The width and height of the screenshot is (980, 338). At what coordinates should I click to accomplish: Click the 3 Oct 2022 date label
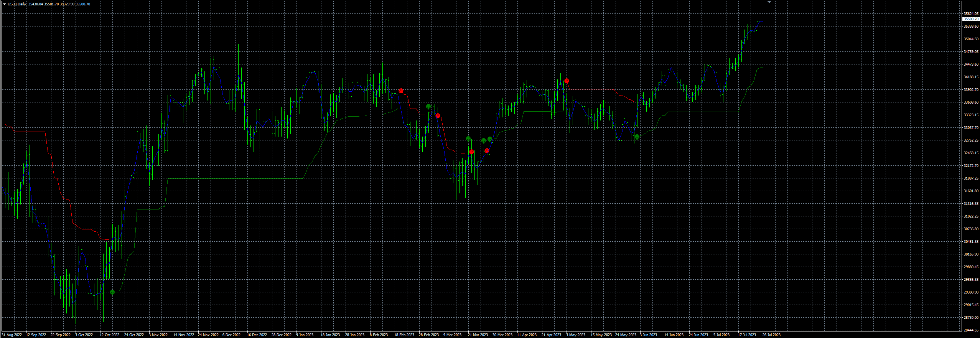[84, 335]
